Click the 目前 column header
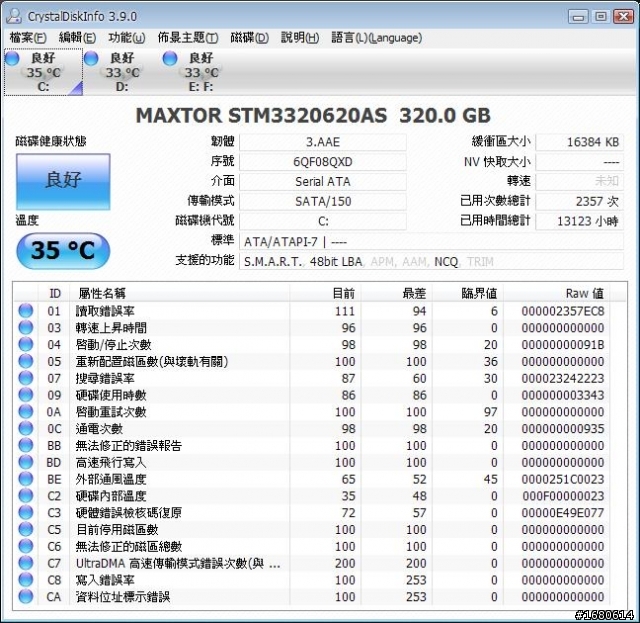Screen dimensions: 640x623 coord(326,293)
